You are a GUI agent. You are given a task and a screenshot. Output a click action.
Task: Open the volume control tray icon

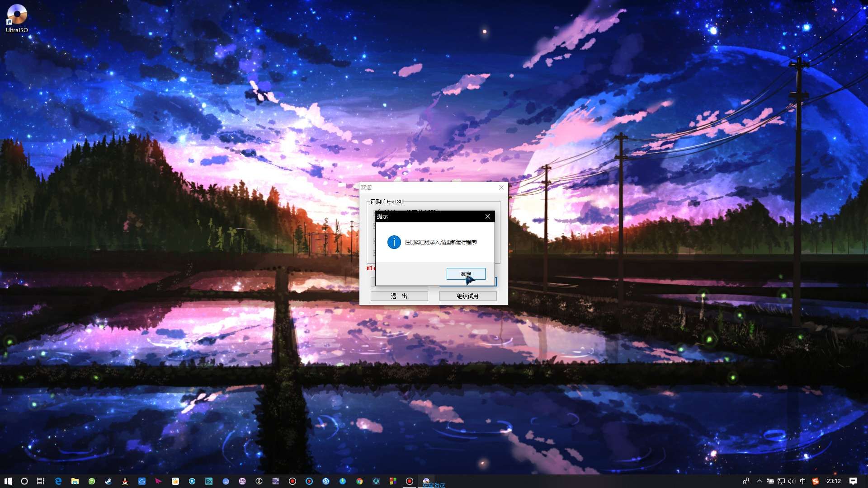click(792, 481)
